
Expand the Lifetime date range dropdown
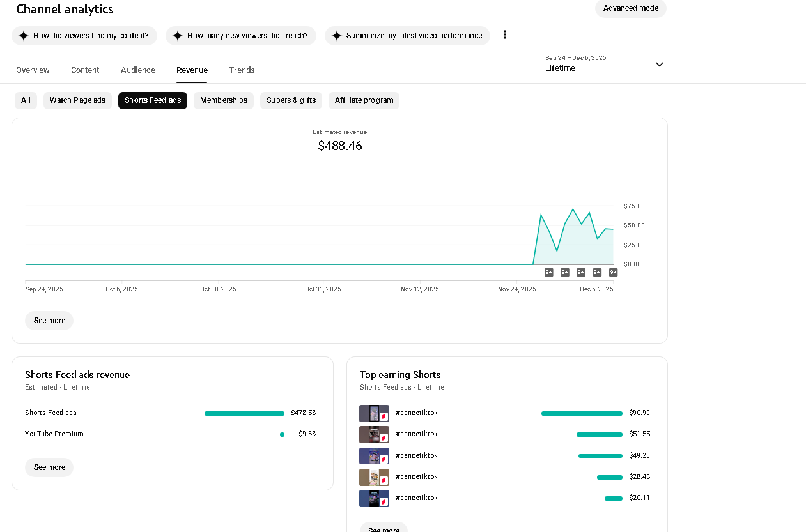pos(659,65)
